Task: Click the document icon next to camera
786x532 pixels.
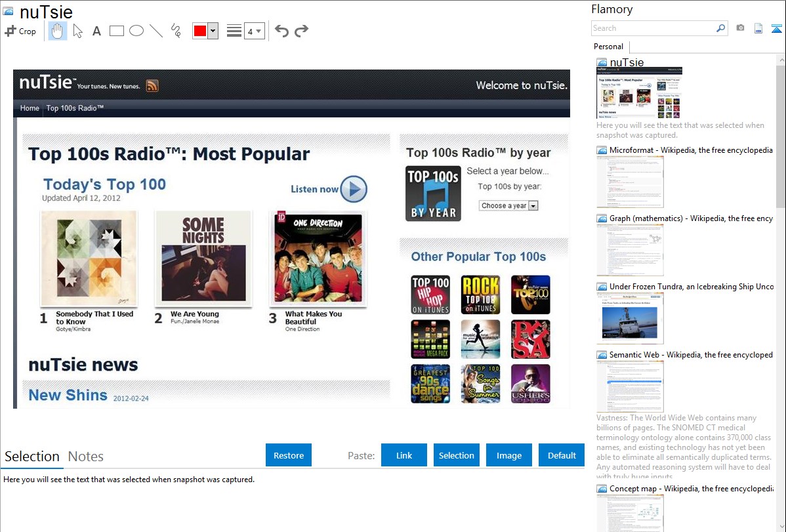Action: 758,28
